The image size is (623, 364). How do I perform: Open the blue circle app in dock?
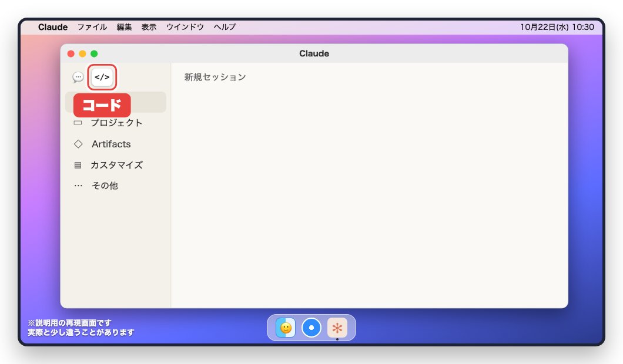[x=311, y=328]
